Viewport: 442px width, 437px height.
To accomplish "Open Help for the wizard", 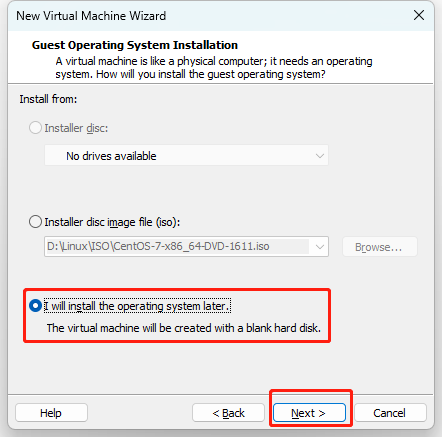I will coord(51,413).
